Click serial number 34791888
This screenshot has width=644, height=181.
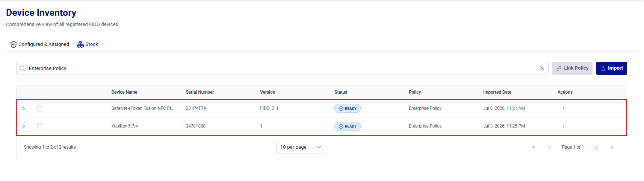pyautogui.click(x=196, y=126)
